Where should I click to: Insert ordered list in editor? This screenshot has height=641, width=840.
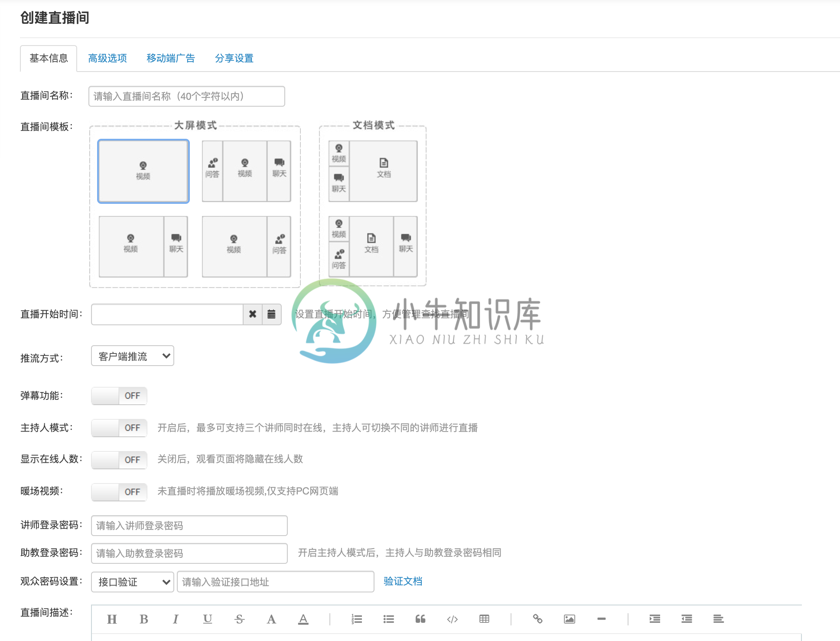pos(357,619)
